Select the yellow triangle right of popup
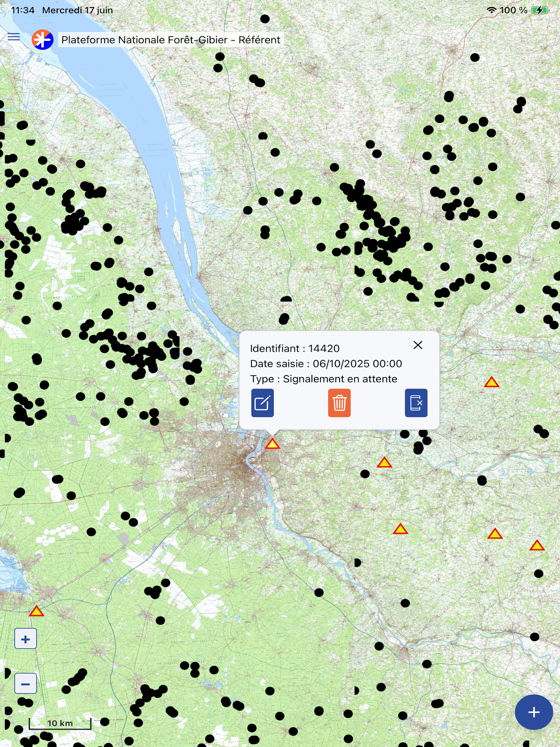This screenshot has height=747, width=560. 491,382
